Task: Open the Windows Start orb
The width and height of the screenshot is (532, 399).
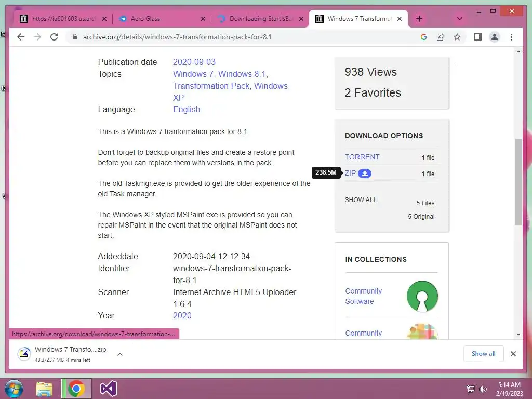Action: (14, 389)
